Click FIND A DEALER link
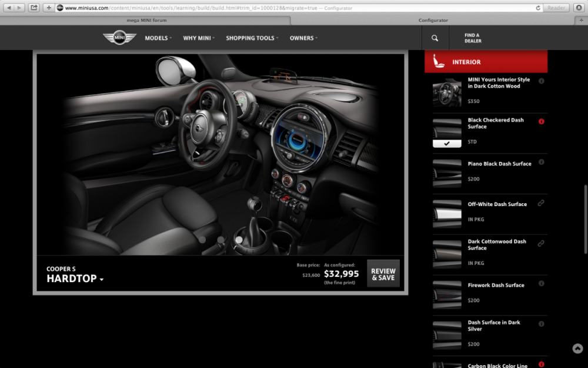 pos(473,38)
